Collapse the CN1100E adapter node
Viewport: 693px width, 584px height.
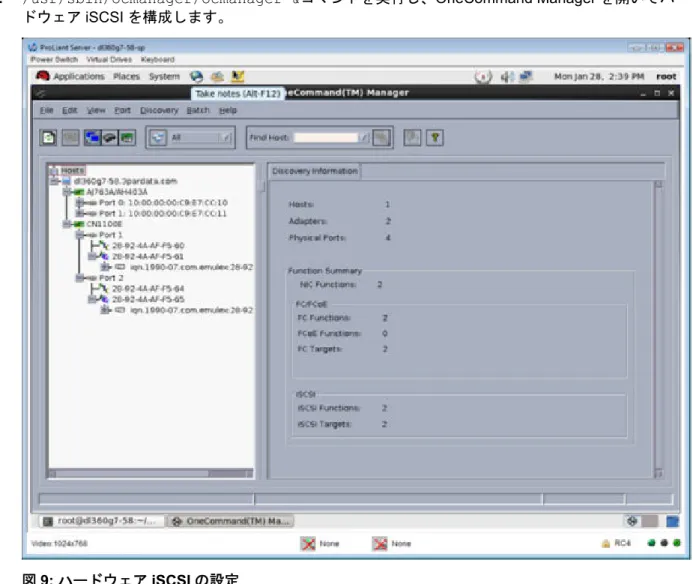point(67,224)
